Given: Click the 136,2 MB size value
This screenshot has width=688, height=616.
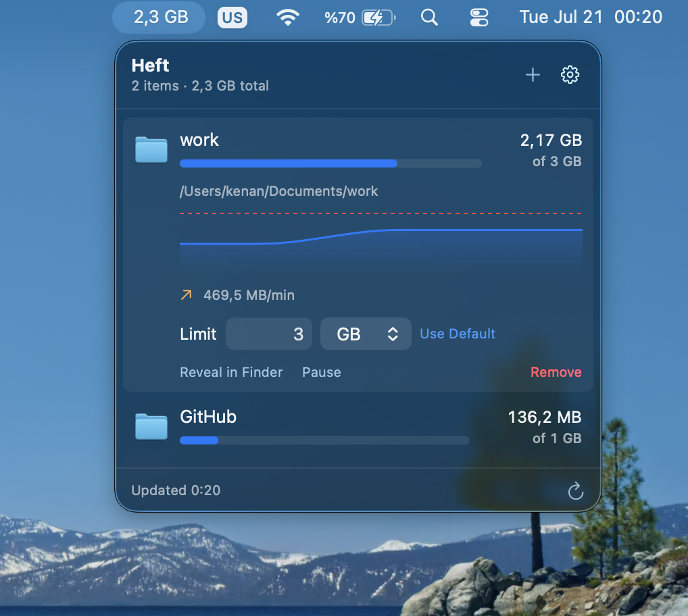Looking at the screenshot, I should 545,417.
